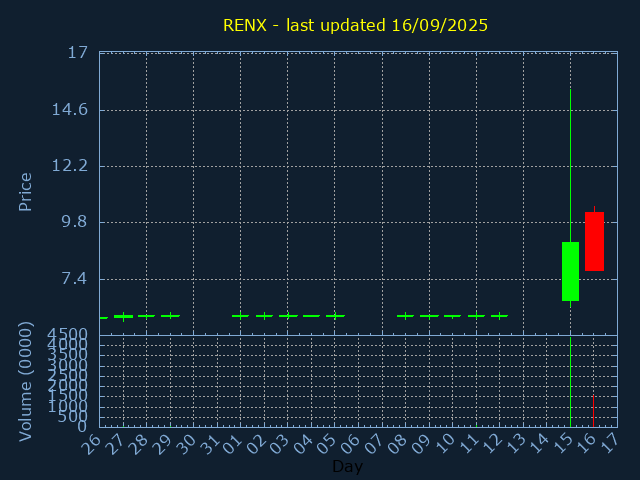Select day label 31 on x-axis
This screenshot has height=480, width=640.
pos(208,444)
